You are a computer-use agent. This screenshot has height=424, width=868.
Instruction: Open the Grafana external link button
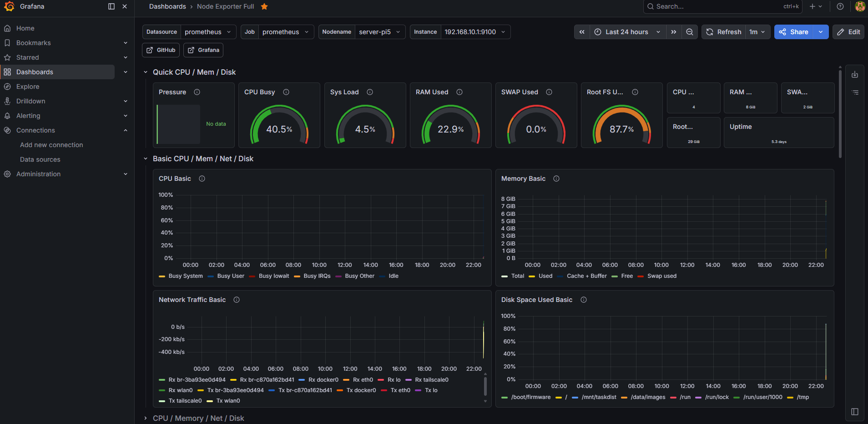pos(203,50)
